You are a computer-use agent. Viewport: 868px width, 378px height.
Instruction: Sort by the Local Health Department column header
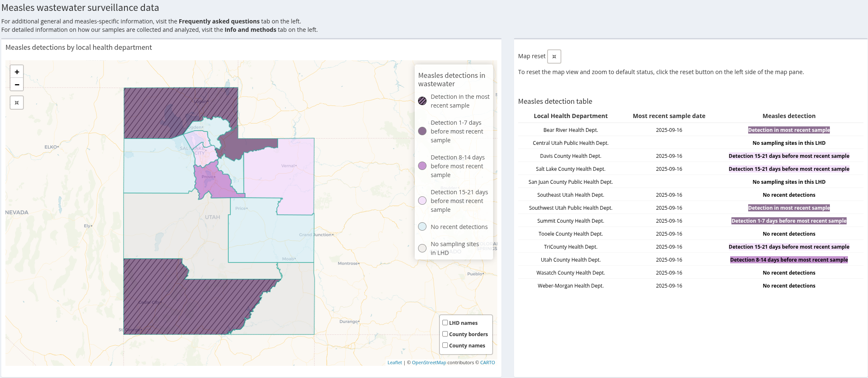[x=570, y=116]
